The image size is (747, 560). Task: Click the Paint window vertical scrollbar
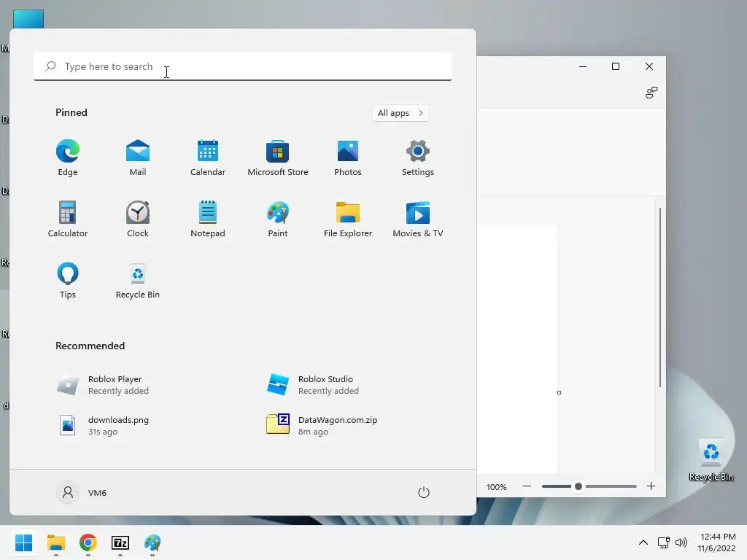click(x=659, y=297)
